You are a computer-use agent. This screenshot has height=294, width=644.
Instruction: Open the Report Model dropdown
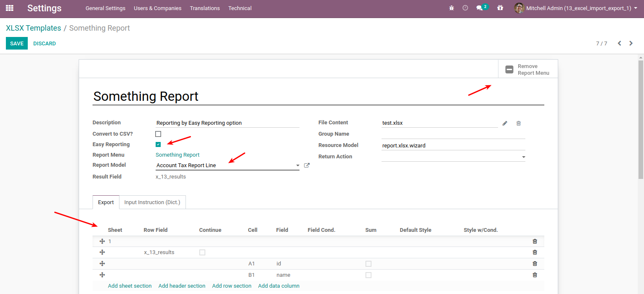pyautogui.click(x=297, y=165)
